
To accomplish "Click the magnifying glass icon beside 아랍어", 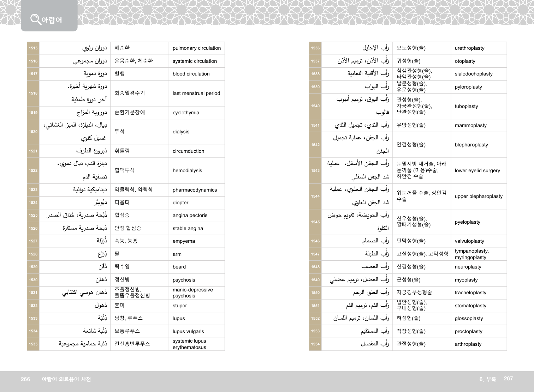I will pyautogui.click(x=35, y=19).
